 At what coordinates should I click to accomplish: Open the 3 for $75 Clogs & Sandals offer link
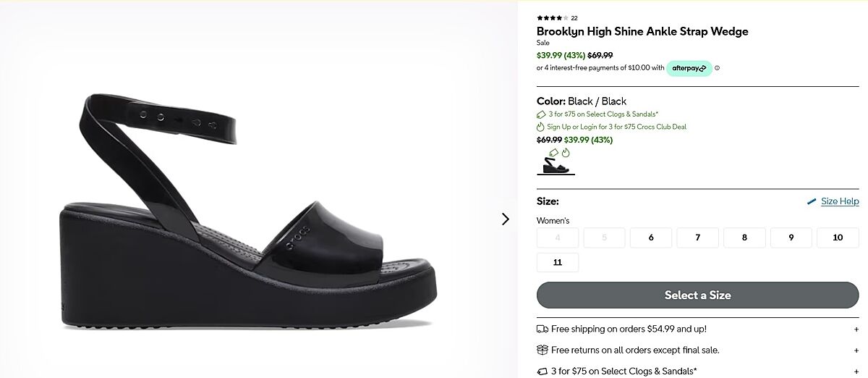[603, 114]
